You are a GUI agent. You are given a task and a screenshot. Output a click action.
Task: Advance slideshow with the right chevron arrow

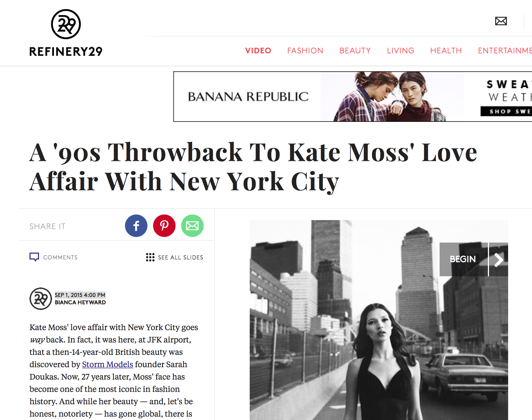(x=499, y=259)
